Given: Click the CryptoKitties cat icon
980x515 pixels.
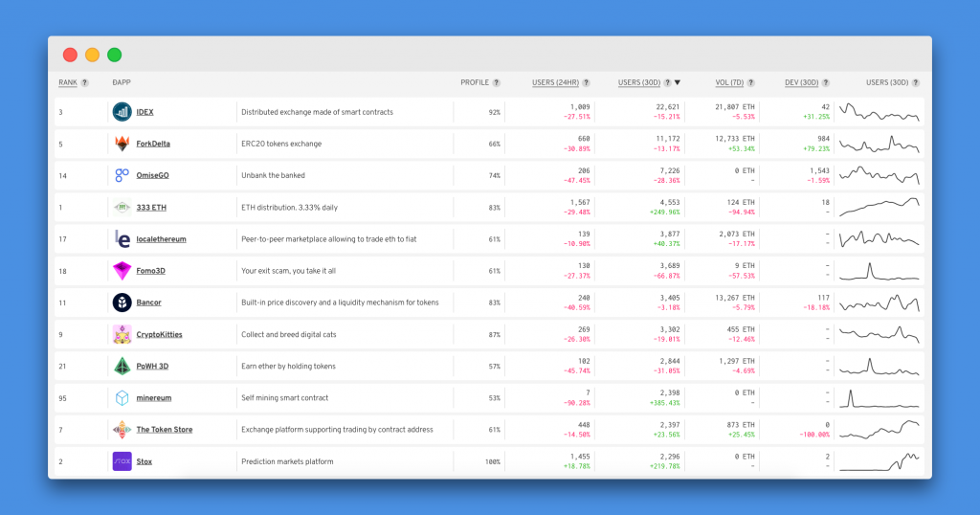Looking at the screenshot, I should click(x=122, y=334).
